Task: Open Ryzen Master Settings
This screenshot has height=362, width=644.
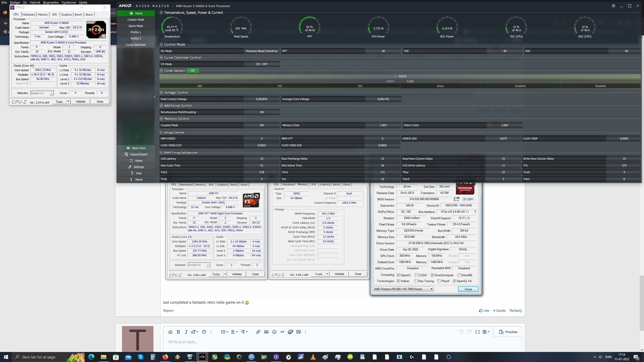Action: (x=136, y=167)
